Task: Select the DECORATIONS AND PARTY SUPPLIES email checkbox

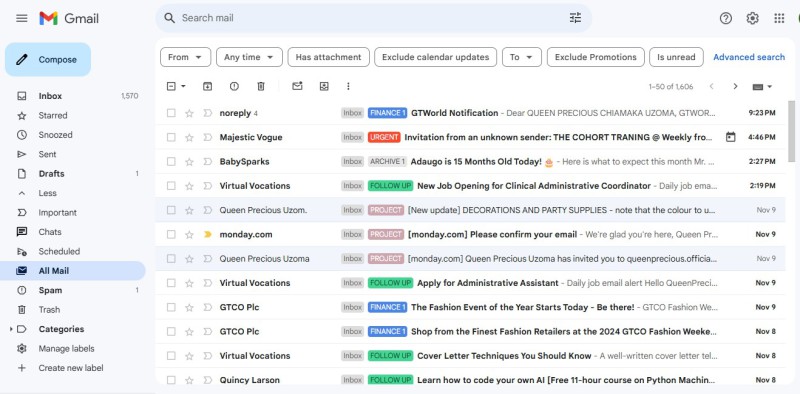Action: click(171, 210)
